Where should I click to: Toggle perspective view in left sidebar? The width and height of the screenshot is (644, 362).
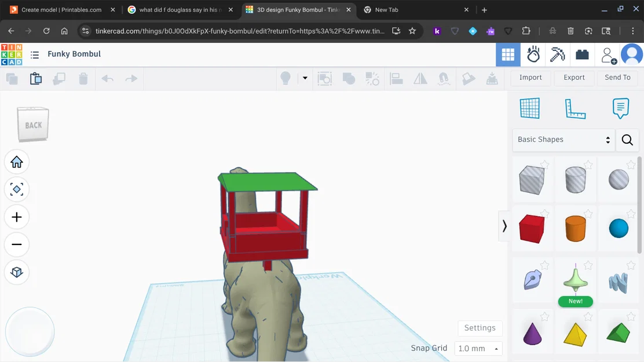click(x=17, y=273)
